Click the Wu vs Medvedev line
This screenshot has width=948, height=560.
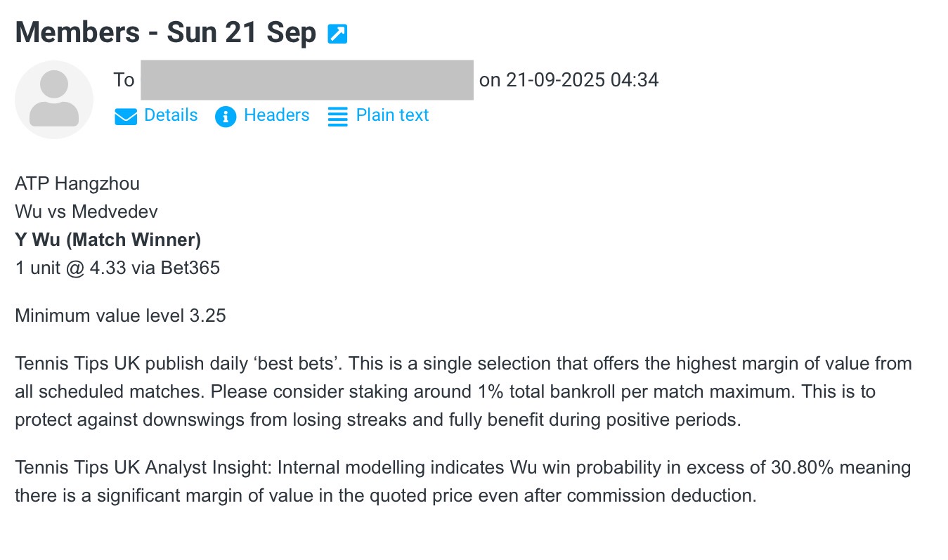click(86, 212)
